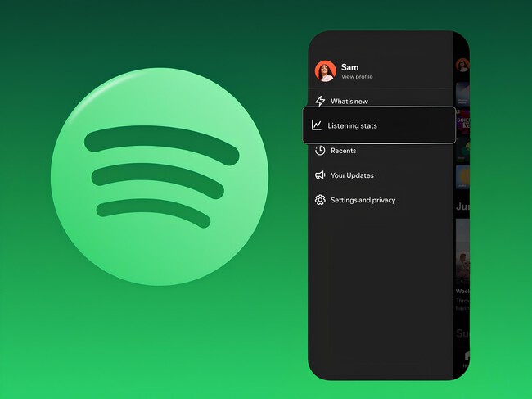The height and width of the screenshot is (399, 532).
Task: Click the Recents clock icon
Action: (x=320, y=151)
